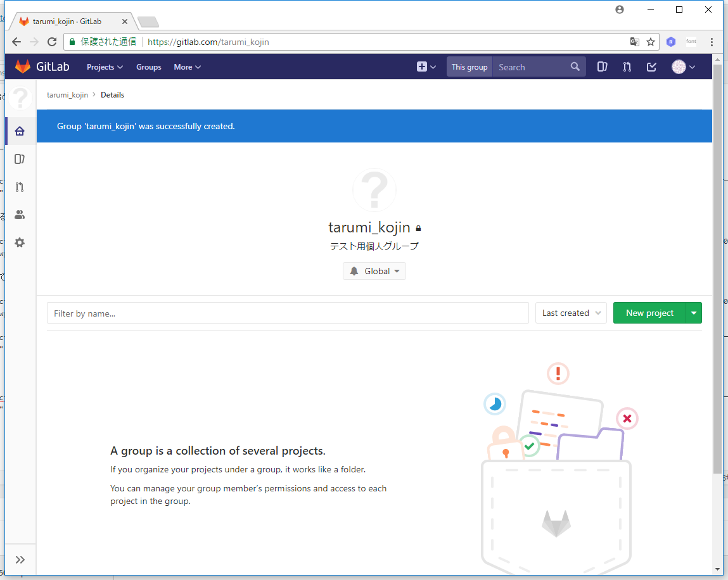Bookmark this page with star icon
728x580 pixels.
(651, 42)
